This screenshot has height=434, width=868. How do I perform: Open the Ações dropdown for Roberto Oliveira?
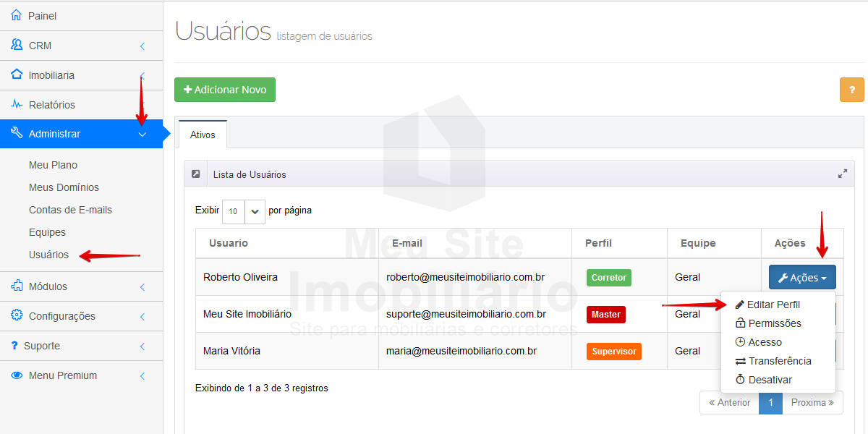coord(801,278)
